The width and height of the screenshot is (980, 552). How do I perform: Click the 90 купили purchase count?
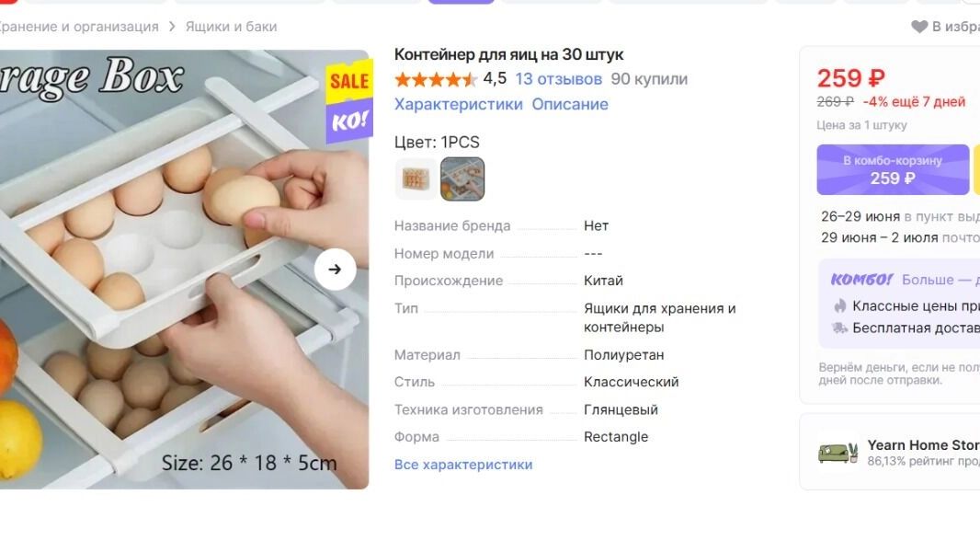[649, 79]
